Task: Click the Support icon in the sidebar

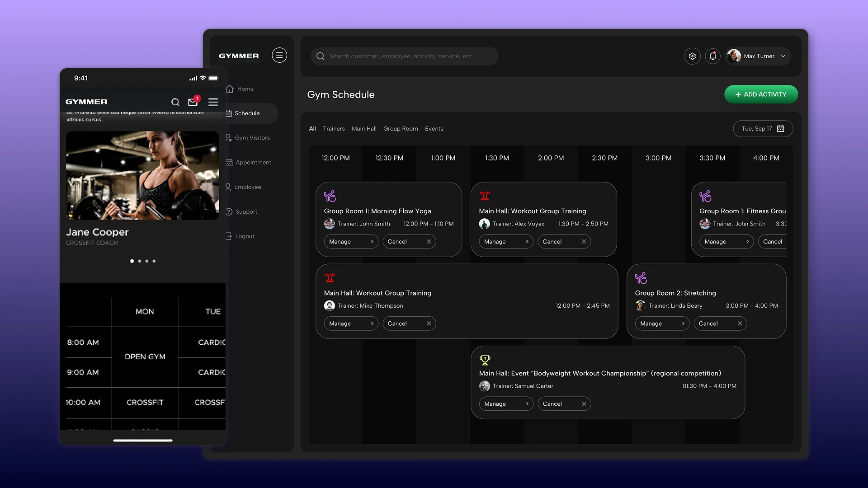Action: (228, 211)
